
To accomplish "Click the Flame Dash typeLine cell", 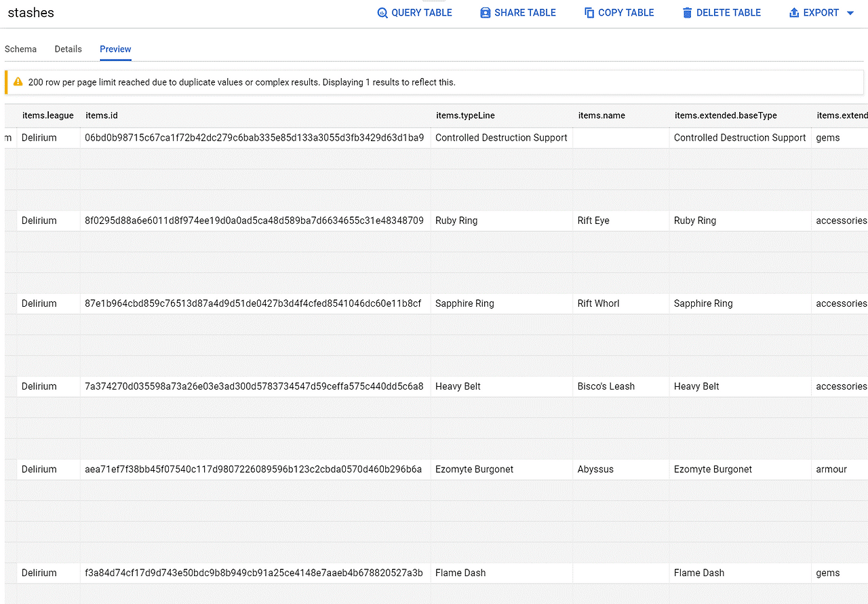I will pos(502,573).
